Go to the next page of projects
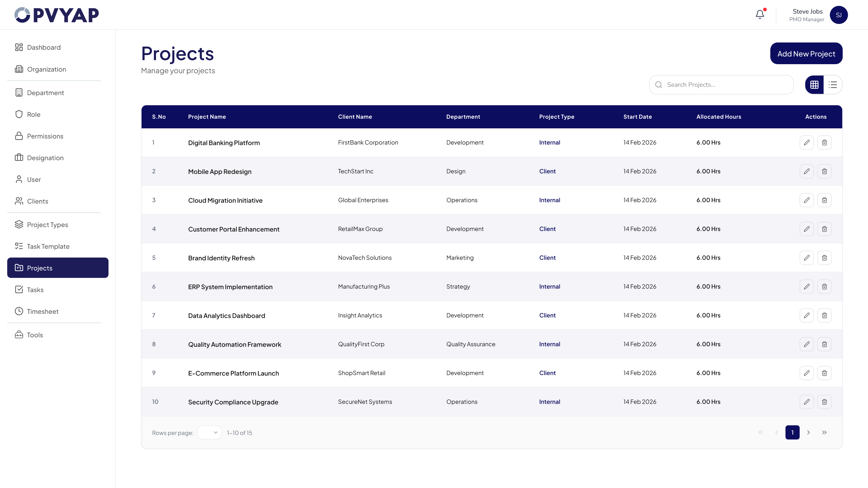868x488 pixels. coord(808,433)
